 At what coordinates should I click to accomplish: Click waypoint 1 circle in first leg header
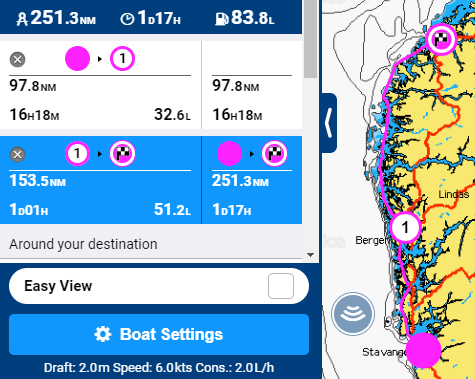(x=122, y=59)
